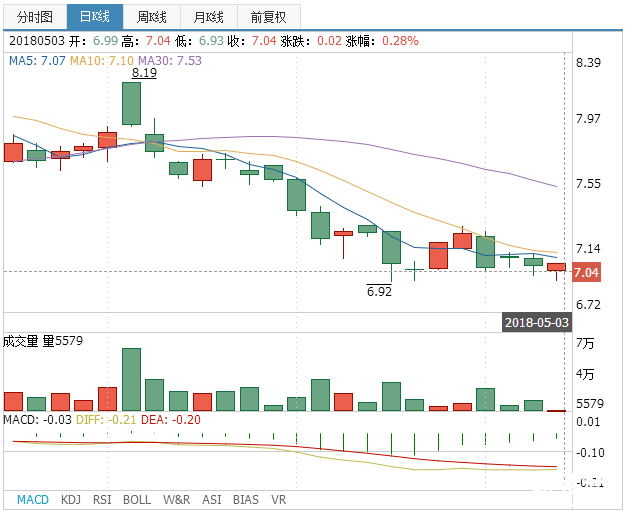The height and width of the screenshot is (514, 627).
Task: Click the 成交量 量5579 label
Action: tap(43, 341)
